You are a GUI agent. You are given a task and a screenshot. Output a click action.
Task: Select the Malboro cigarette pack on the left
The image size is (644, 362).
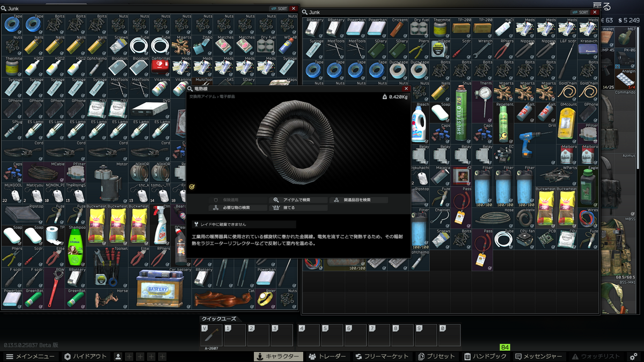[x=567, y=154]
